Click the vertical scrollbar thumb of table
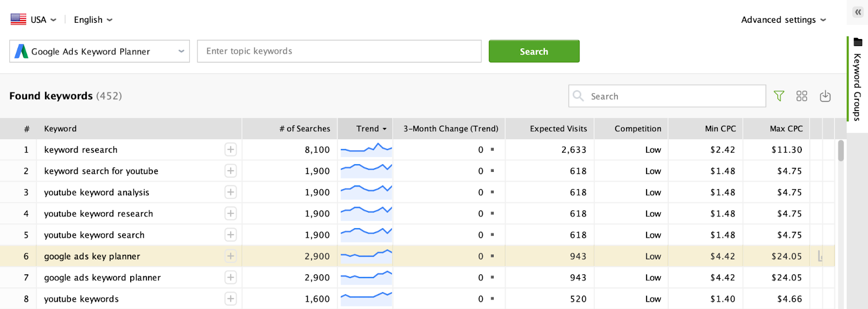This screenshot has width=868, height=309. 841,151
